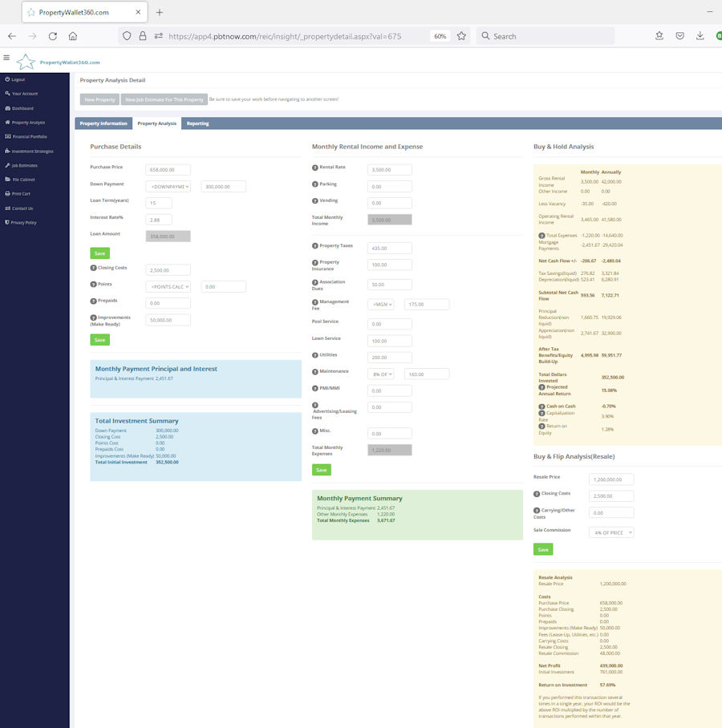Screen dimensions: 722x728
Task: Click the Loan Term(years) input field
Action: tap(159, 204)
